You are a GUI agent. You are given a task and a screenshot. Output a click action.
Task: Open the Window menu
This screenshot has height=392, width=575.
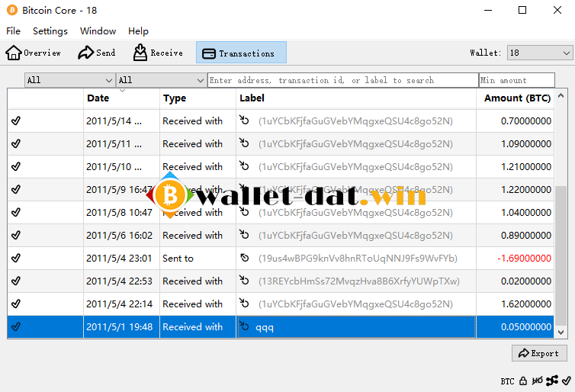(98, 31)
